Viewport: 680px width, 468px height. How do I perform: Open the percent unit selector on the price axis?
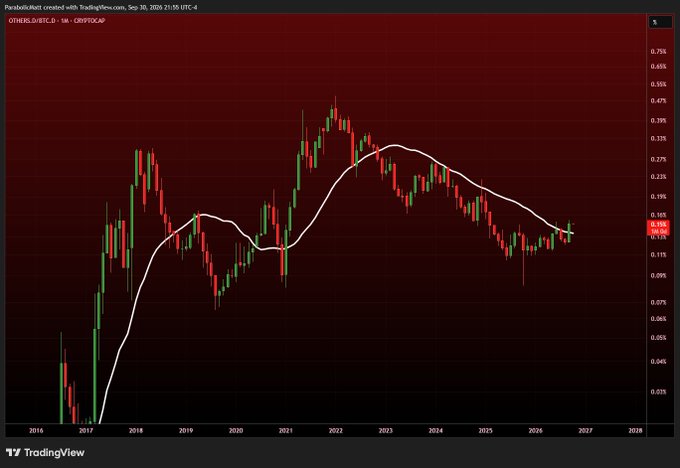(660, 22)
